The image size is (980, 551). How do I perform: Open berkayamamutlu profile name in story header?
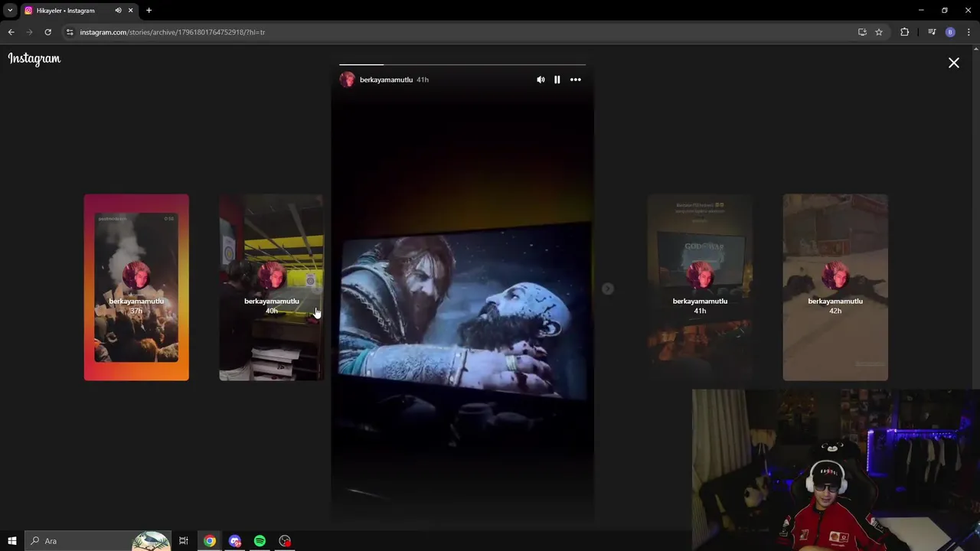click(386, 80)
